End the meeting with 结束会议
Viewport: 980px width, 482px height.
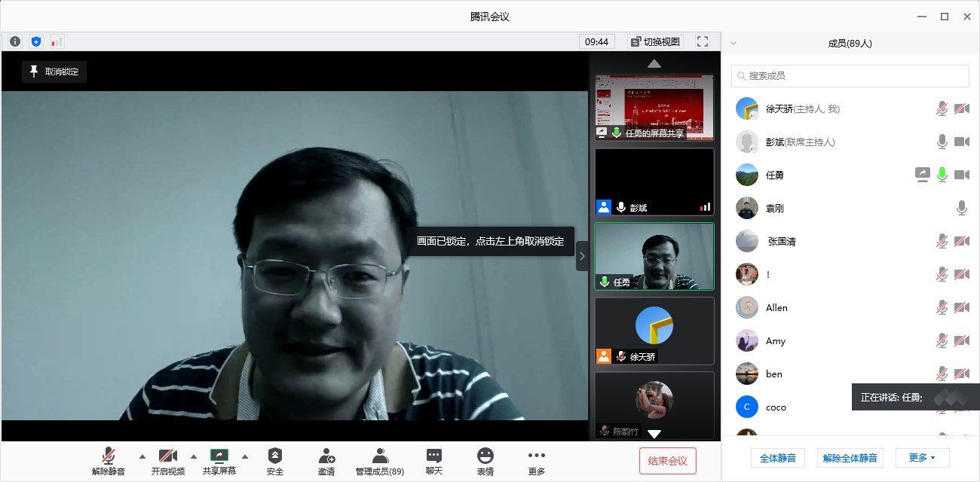(x=668, y=461)
